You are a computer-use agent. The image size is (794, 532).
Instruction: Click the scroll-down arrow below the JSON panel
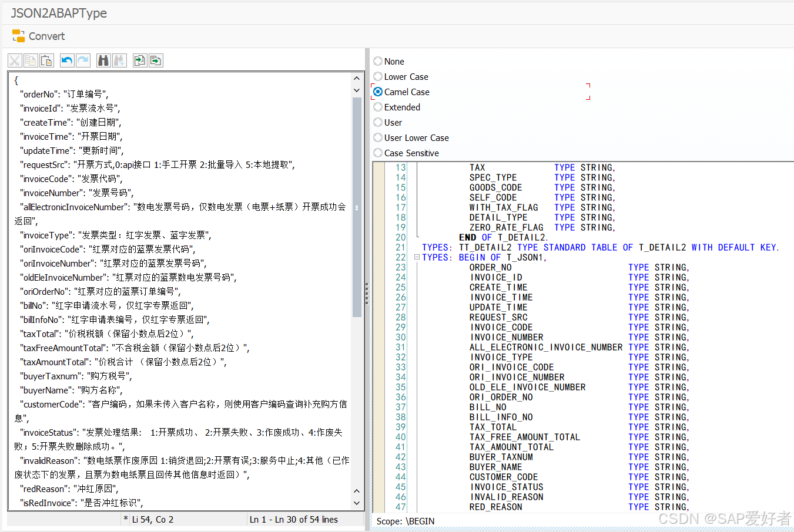(356, 502)
